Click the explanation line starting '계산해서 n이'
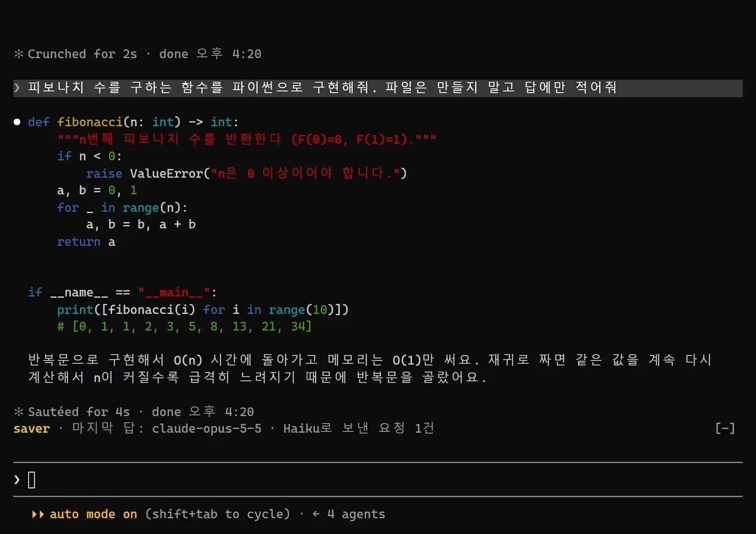Screen dimensions: 756x534 tap(258, 378)
